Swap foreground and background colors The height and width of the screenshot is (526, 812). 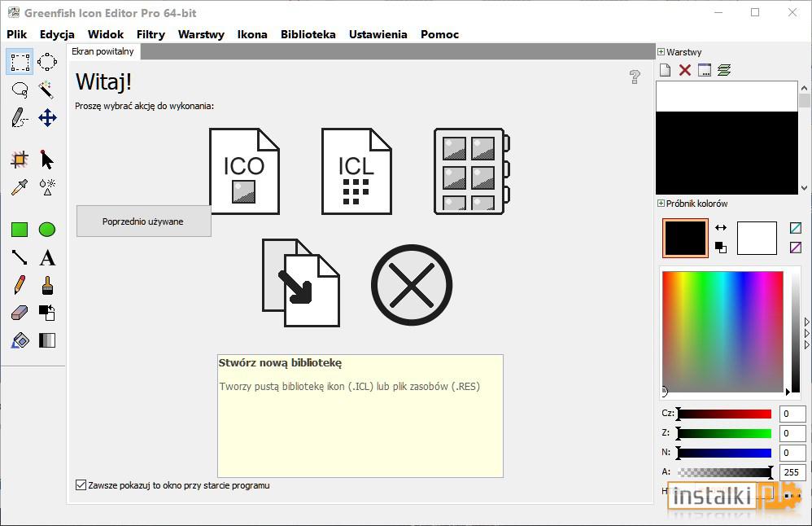721,227
